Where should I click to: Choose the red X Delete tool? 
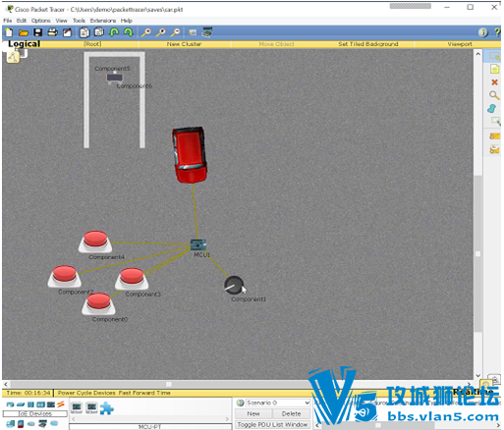point(494,82)
